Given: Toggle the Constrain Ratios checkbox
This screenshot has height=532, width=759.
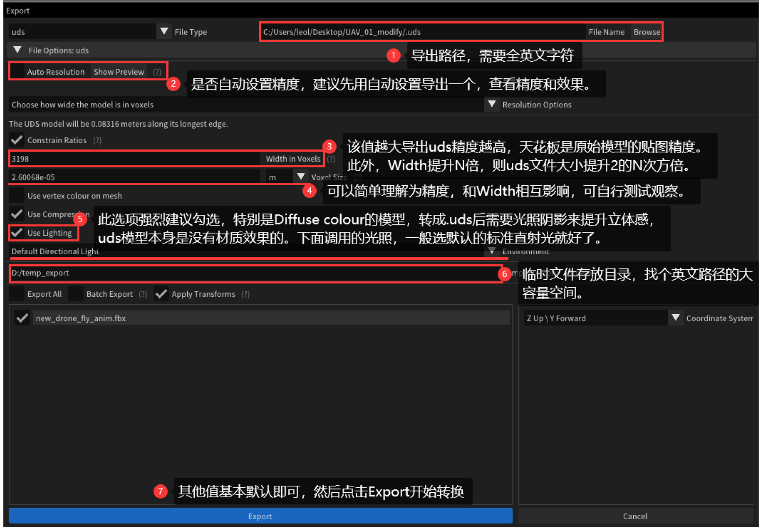Looking at the screenshot, I should [x=17, y=140].
